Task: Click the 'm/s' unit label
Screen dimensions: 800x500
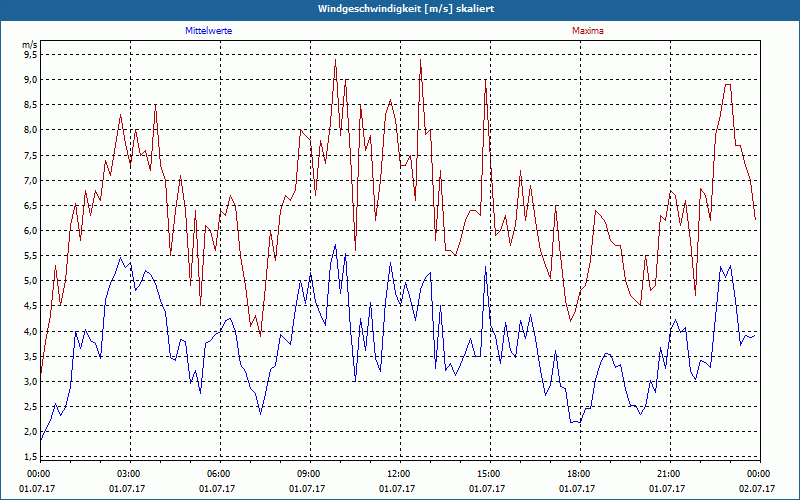Action: pos(29,45)
